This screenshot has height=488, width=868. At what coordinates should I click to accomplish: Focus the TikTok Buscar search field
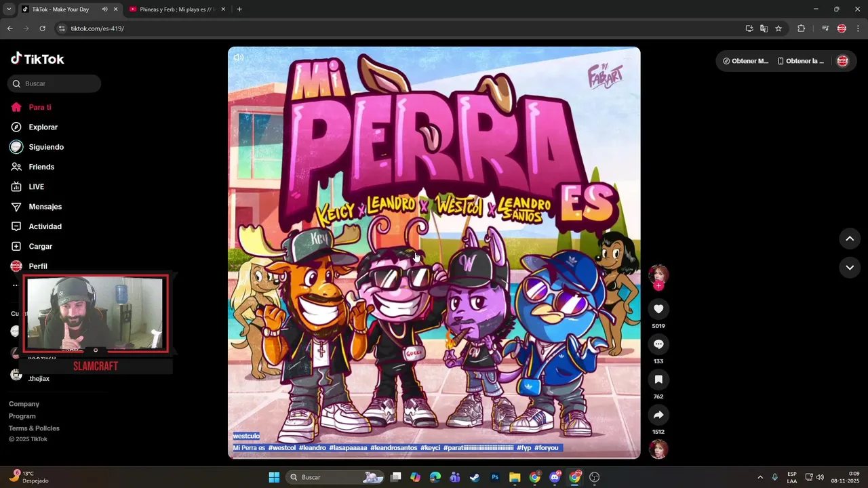54,83
